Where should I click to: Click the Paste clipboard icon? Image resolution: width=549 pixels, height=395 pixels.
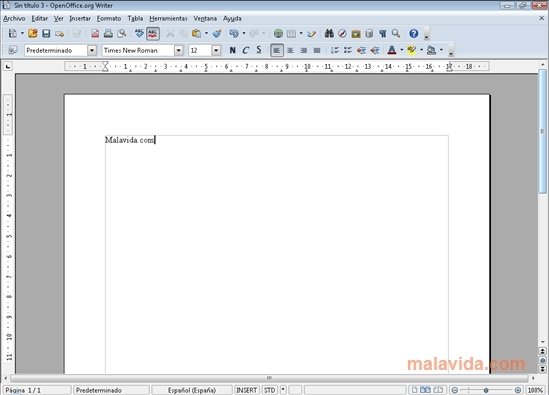[x=196, y=34]
